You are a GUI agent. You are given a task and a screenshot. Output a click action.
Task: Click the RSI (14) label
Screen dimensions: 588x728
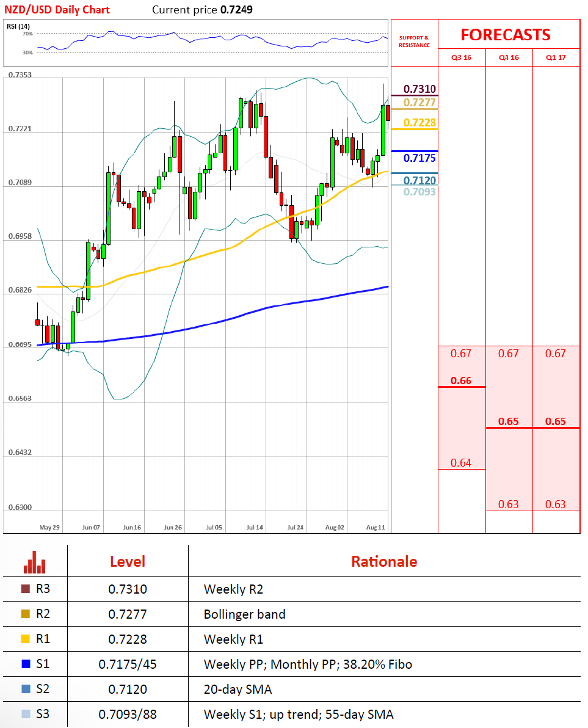pyautogui.click(x=18, y=26)
